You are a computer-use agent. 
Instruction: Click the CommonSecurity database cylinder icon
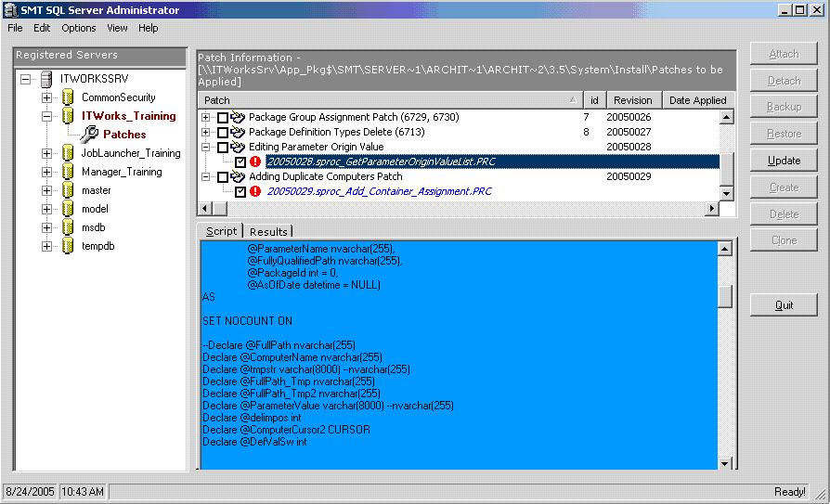point(68,97)
